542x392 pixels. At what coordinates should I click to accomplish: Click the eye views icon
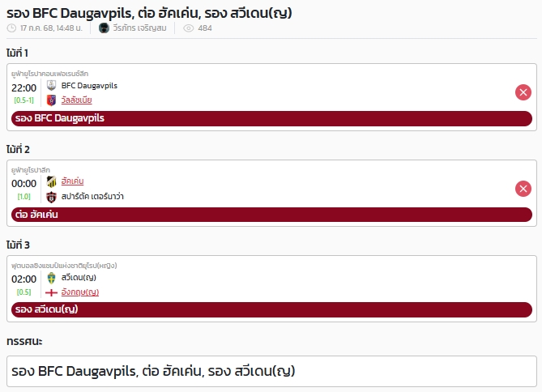pyautogui.click(x=189, y=28)
